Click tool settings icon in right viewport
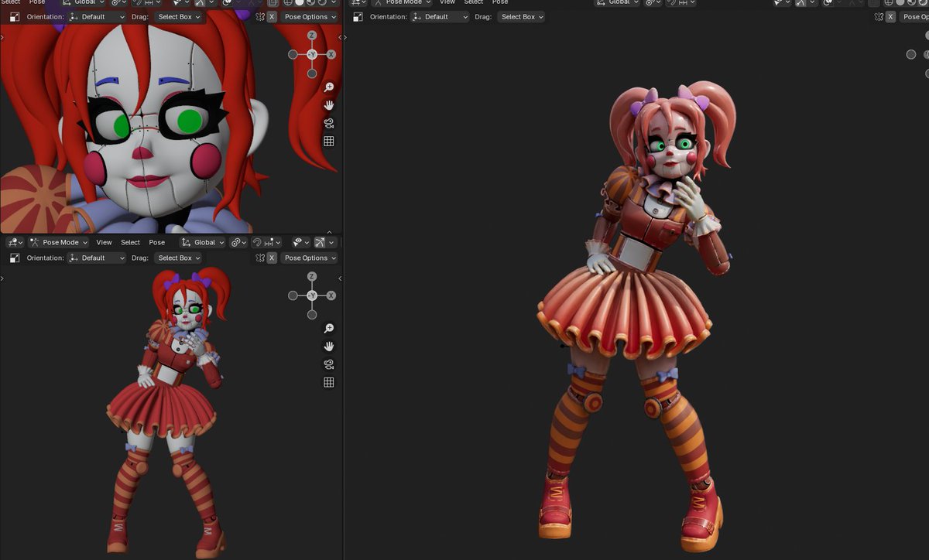The width and height of the screenshot is (929, 560). coord(358,16)
